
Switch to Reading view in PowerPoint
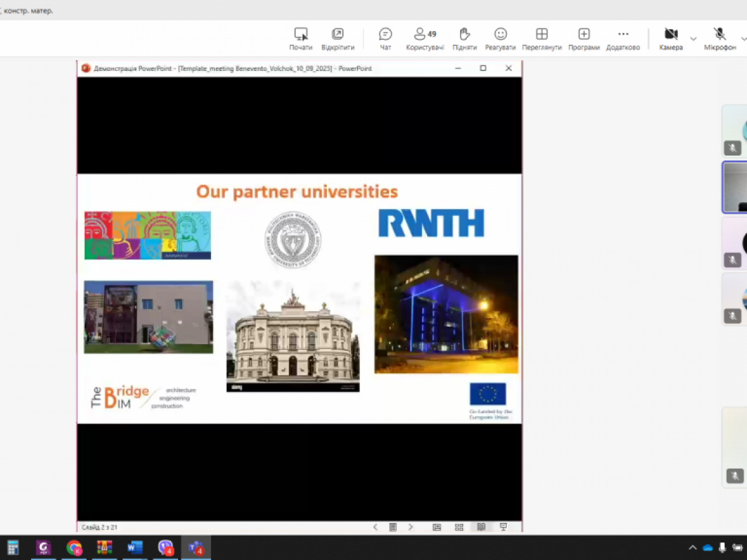pos(481,527)
